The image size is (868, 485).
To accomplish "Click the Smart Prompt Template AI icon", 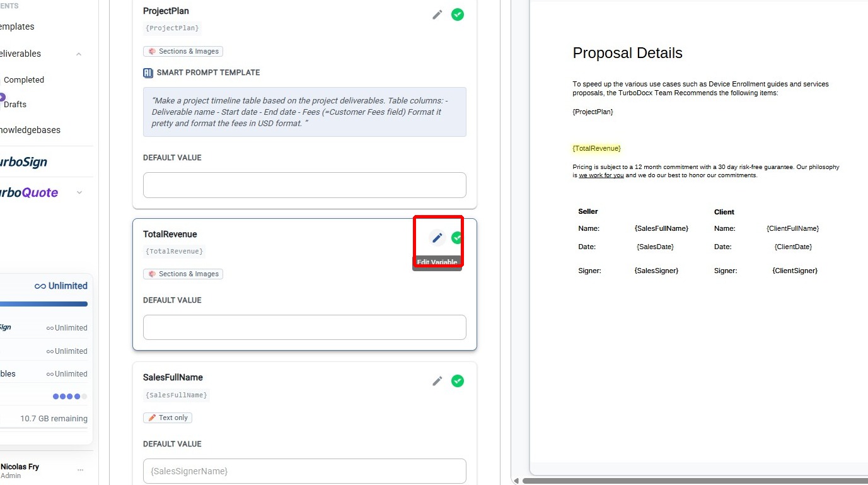I will (148, 73).
